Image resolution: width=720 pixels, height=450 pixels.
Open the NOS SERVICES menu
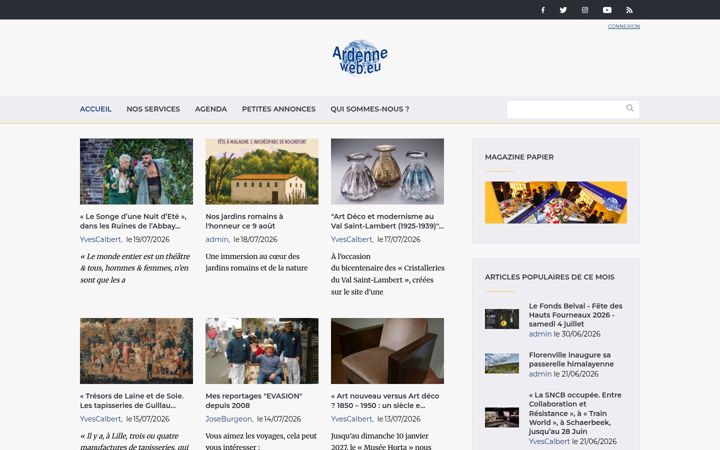click(153, 109)
